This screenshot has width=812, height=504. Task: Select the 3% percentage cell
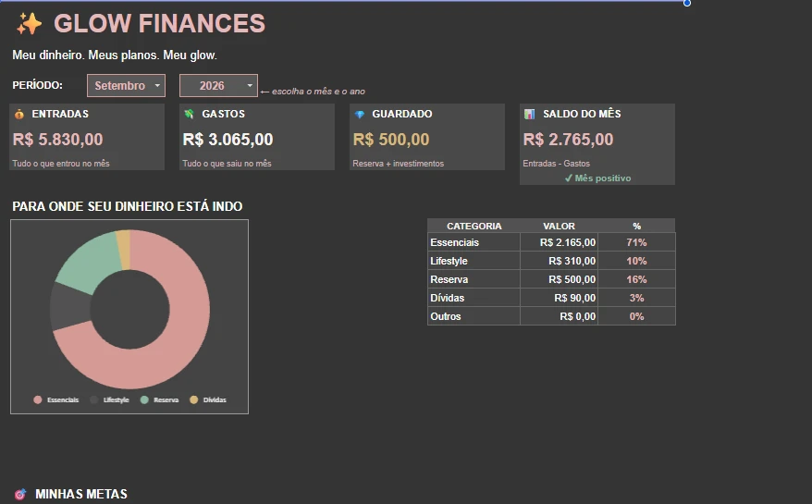pos(636,298)
